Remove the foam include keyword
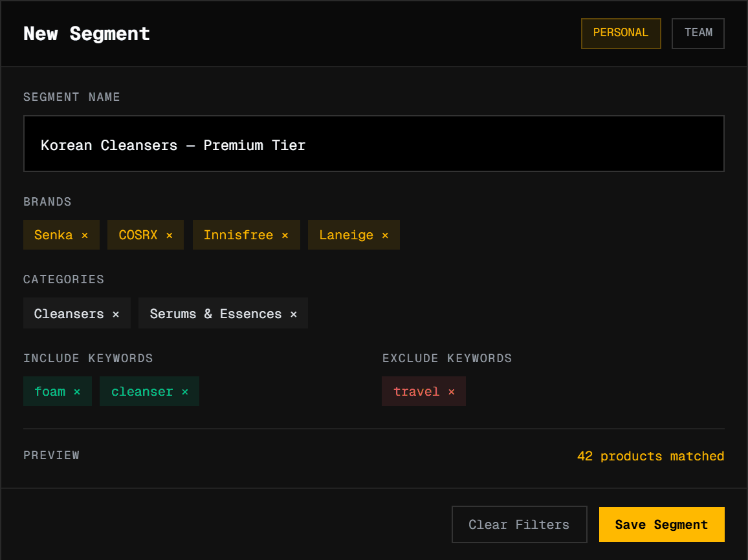 (x=77, y=392)
